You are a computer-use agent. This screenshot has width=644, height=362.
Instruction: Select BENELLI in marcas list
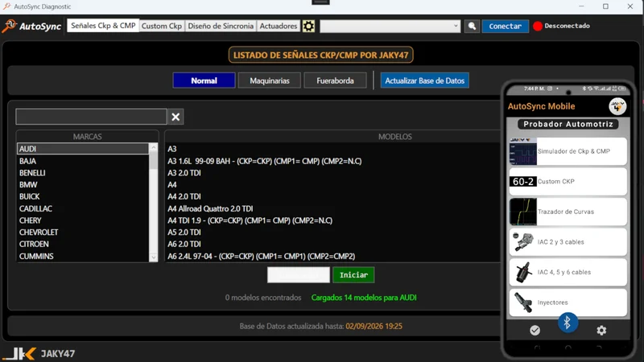pos(83,173)
